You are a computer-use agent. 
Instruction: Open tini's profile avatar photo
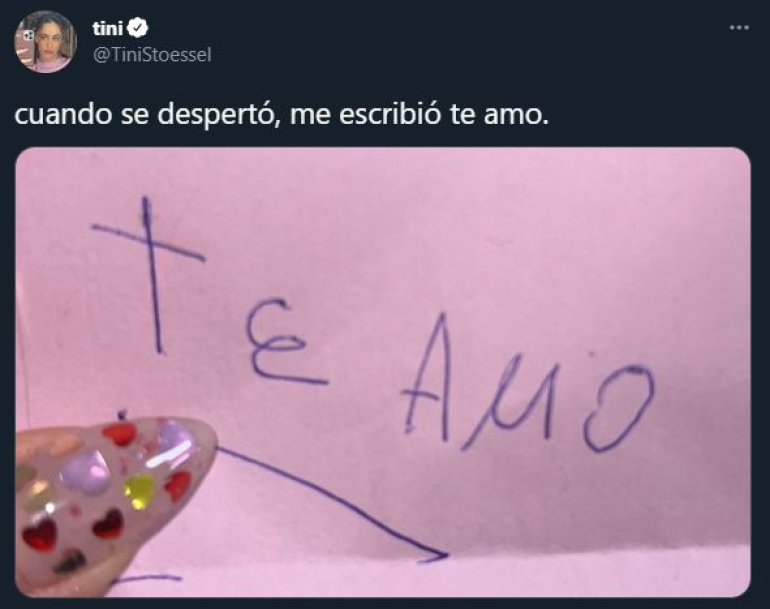[45, 41]
